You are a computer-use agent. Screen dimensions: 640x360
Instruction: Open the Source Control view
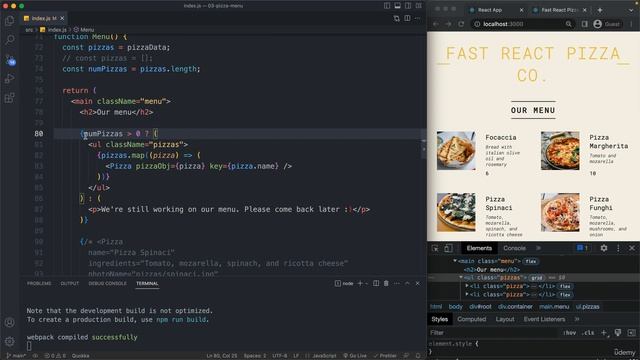click(10, 60)
